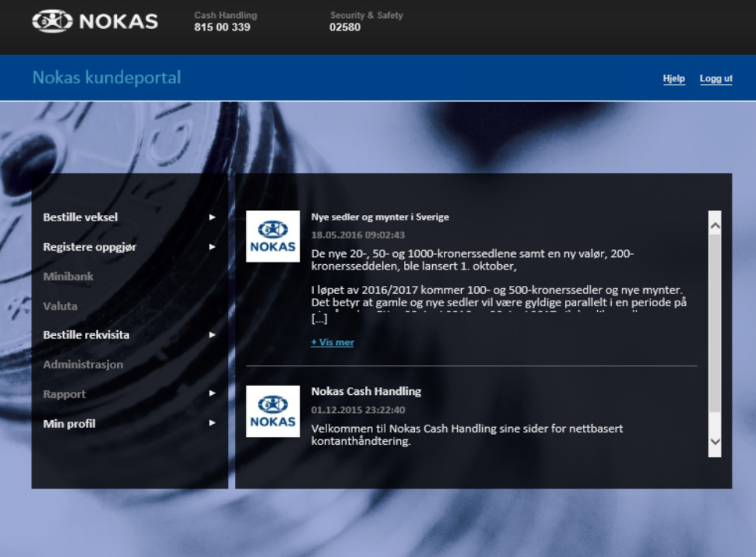Viewport: 756px width, 557px height.
Task: Click the news scrollbar down arrow
Action: tap(715, 441)
